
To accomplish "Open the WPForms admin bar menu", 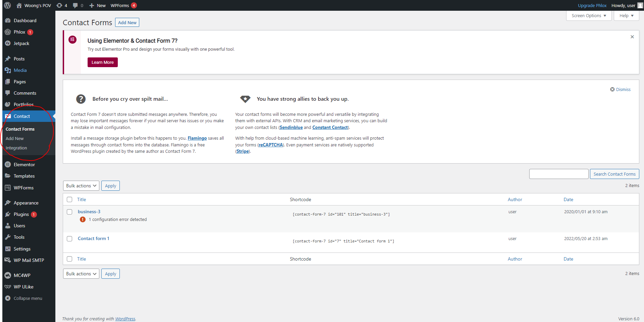I will tap(123, 5).
